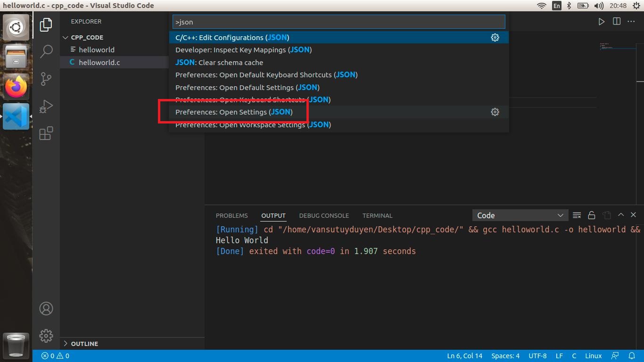This screenshot has height=362, width=644.
Task: Open the Manage gear in activity bar
Action: pyautogui.click(x=46, y=336)
